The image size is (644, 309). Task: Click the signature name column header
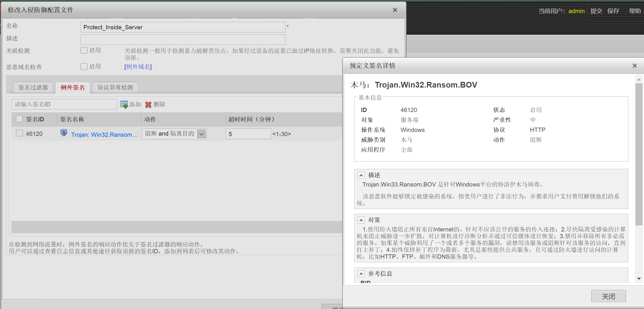(x=72, y=119)
